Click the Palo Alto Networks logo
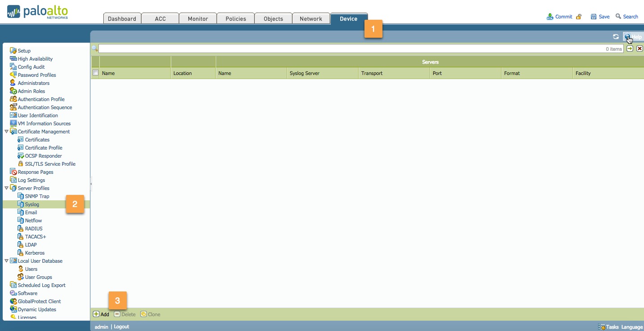Image resolution: width=644 pixels, height=331 pixels. (x=37, y=12)
